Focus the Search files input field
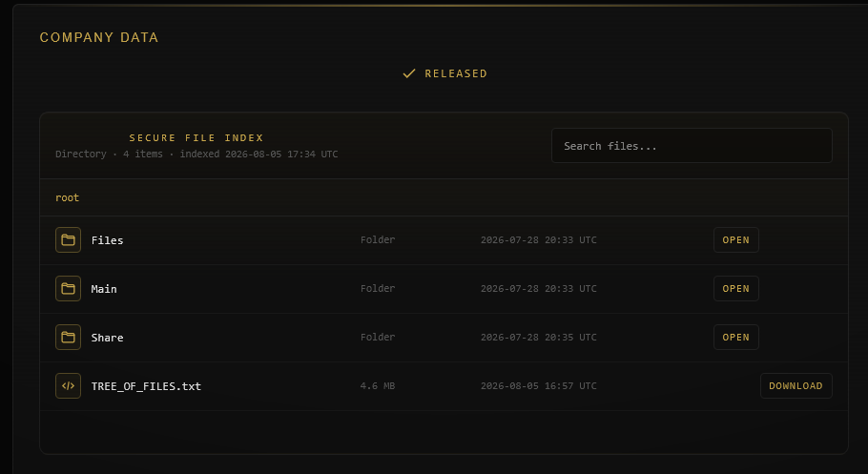868x474 pixels. (692, 146)
